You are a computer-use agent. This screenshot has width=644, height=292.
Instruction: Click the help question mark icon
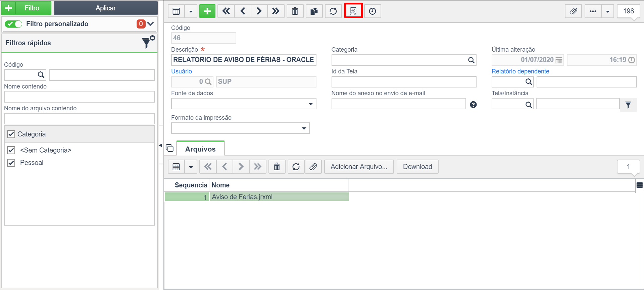(473, 105)
